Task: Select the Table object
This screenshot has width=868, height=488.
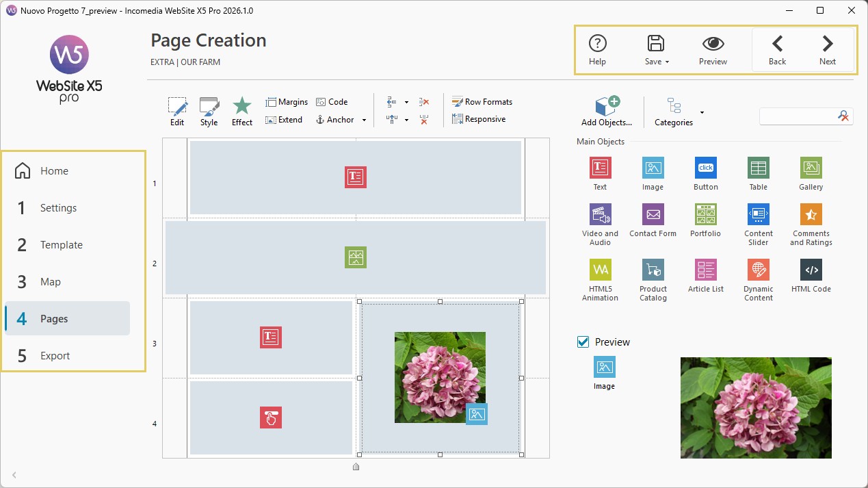Action: coord(759,174)
